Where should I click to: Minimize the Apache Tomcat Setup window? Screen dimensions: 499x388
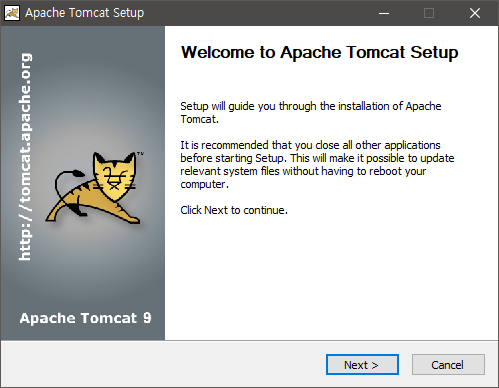(384, 13)
